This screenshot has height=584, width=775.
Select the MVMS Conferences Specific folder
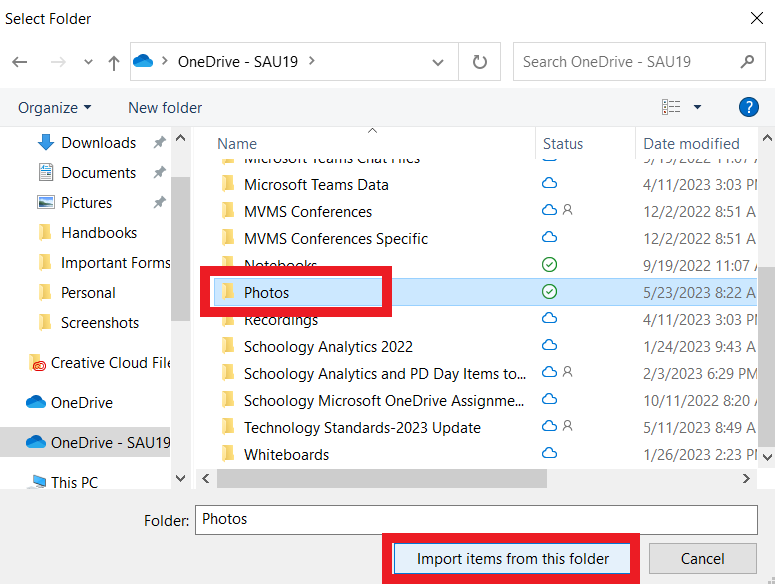point(336,239)
